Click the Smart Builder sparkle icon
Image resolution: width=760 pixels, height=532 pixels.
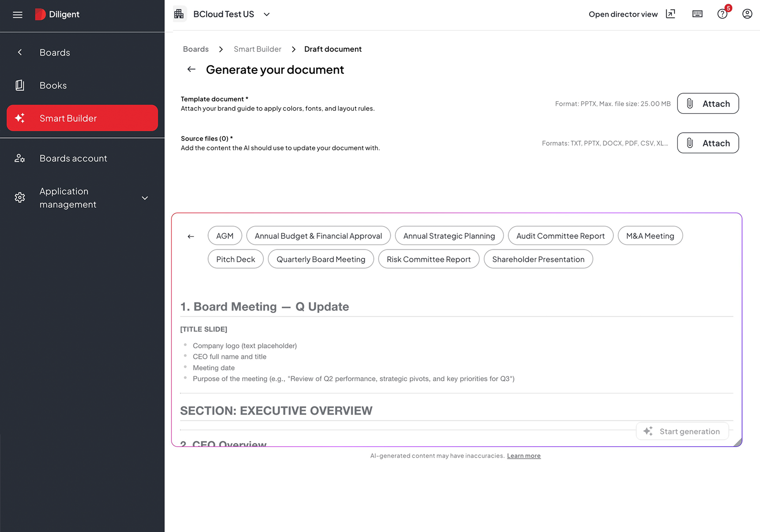point(20,118)
